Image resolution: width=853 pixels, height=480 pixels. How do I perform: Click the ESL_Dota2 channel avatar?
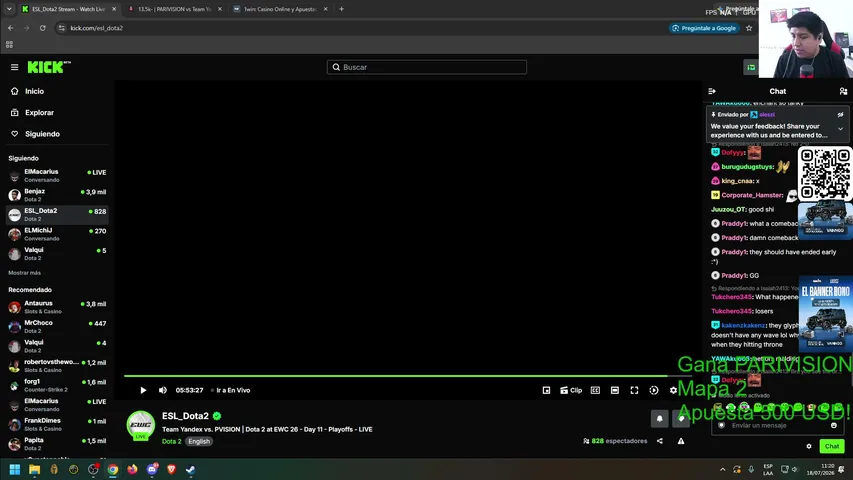141,424
